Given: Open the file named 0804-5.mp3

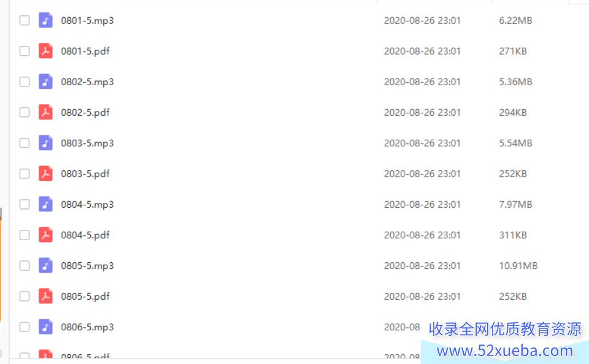Looking at the screenshot, I should coord(87,205).
